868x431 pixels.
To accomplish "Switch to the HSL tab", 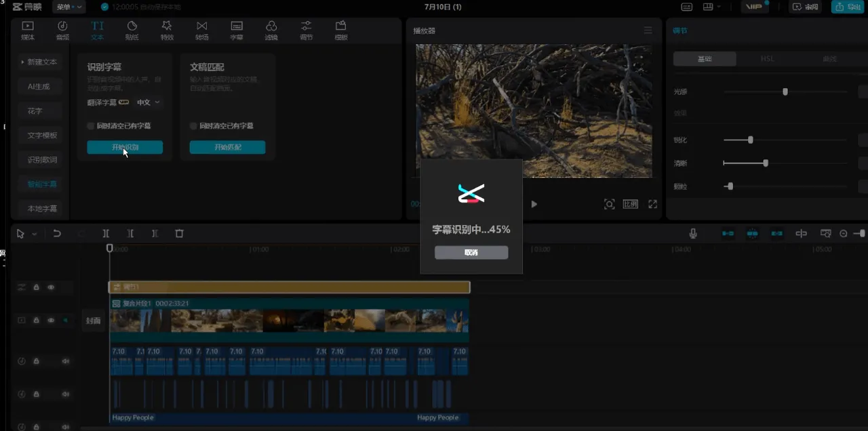I will [x=767, y=59].
